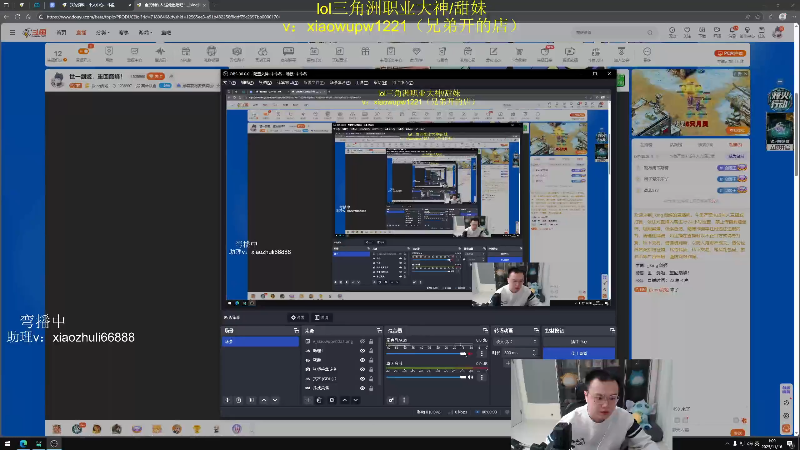Open the chat bubble icon in streamer toolbar
Viewport: 800px width, 450px height.
(x=288, y=52)
